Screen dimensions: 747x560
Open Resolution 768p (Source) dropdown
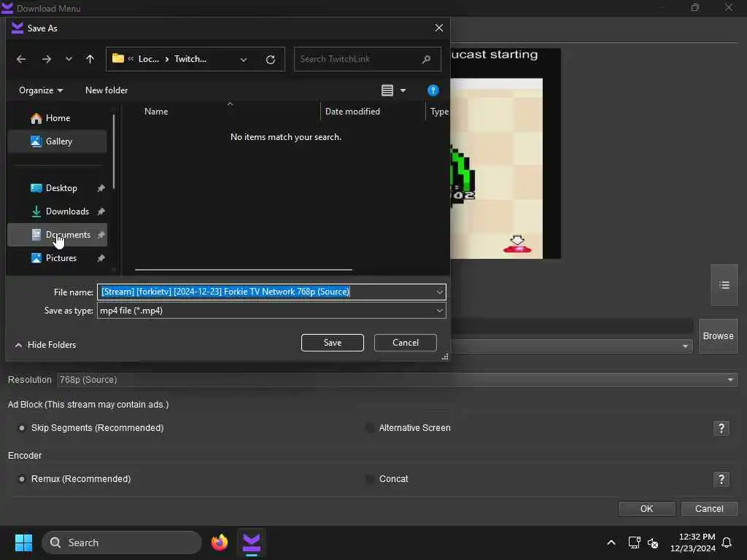[x=398, y=380]
